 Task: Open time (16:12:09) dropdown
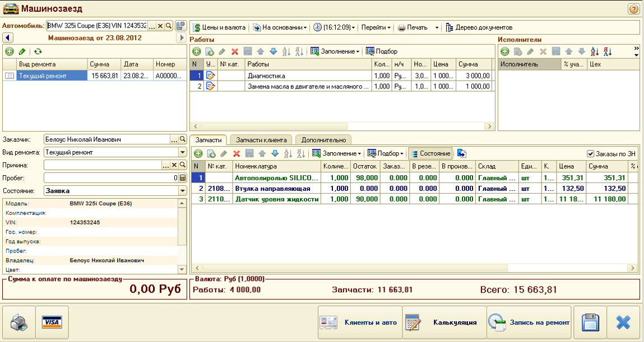click(334, 27)
